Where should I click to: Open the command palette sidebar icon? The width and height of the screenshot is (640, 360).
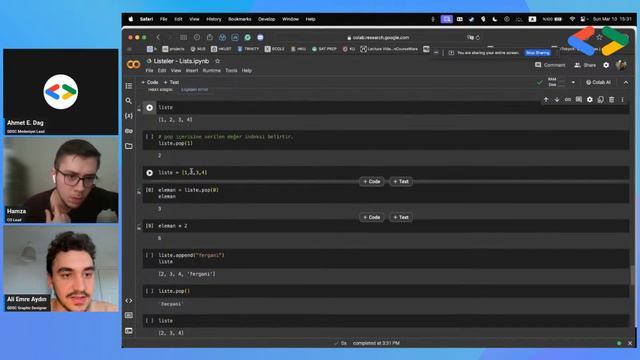pos(129,316)
